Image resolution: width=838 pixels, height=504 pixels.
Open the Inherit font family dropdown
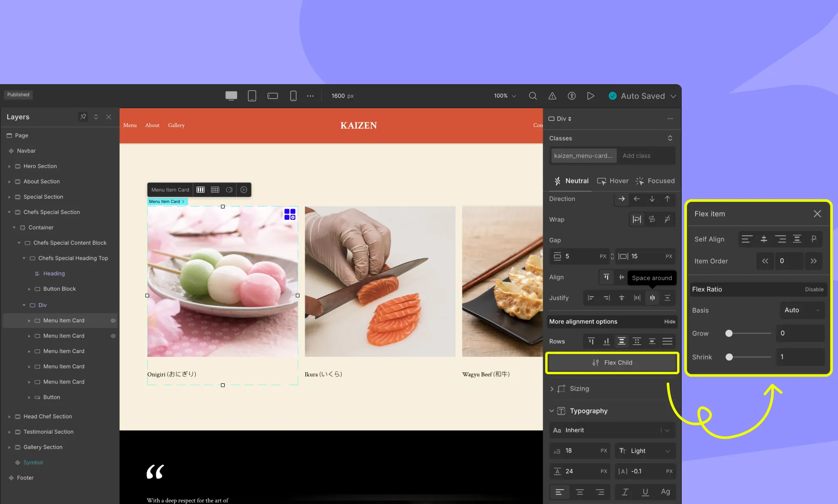point(612,430)
